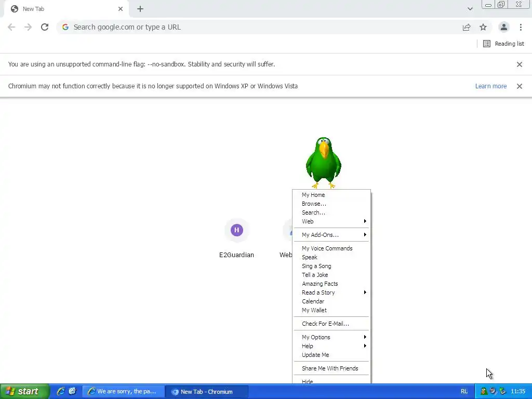
Task: Open the RU language indicator
Action: point(464,392)
